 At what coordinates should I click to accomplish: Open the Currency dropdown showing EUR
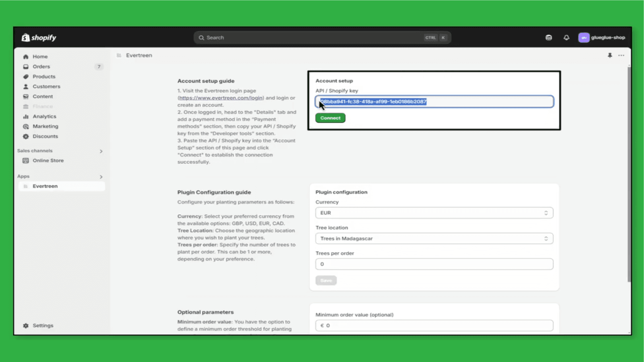(434, 212)
